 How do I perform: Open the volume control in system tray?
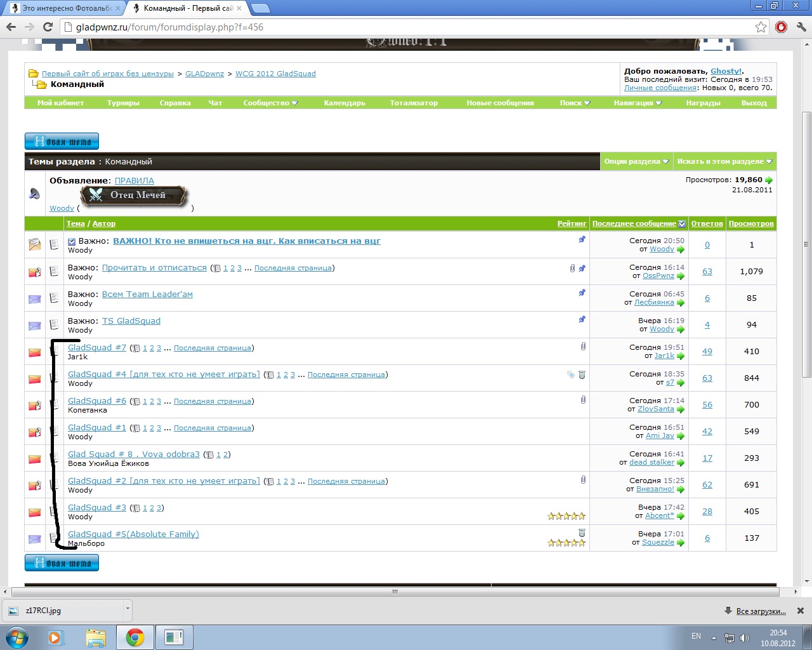(x=745, y=637)
